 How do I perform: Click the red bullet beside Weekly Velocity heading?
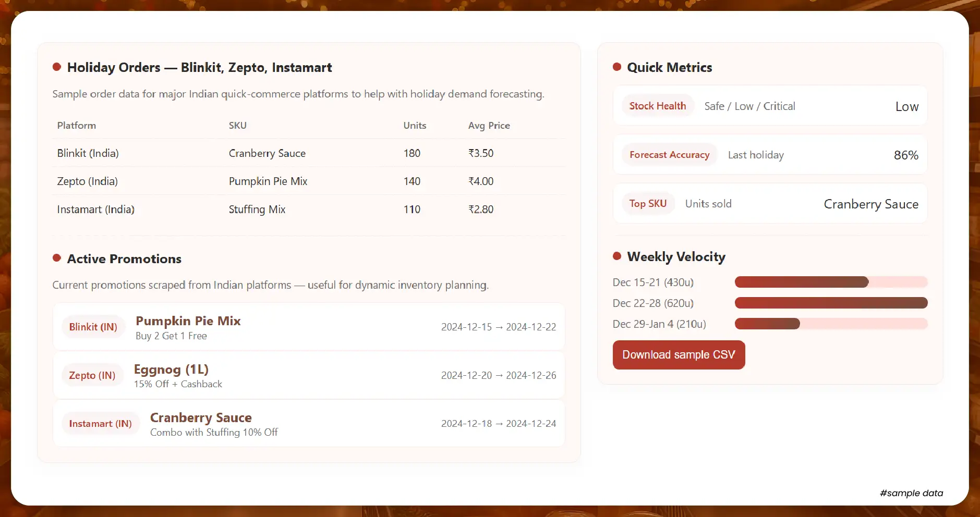(x=617, y=256)
